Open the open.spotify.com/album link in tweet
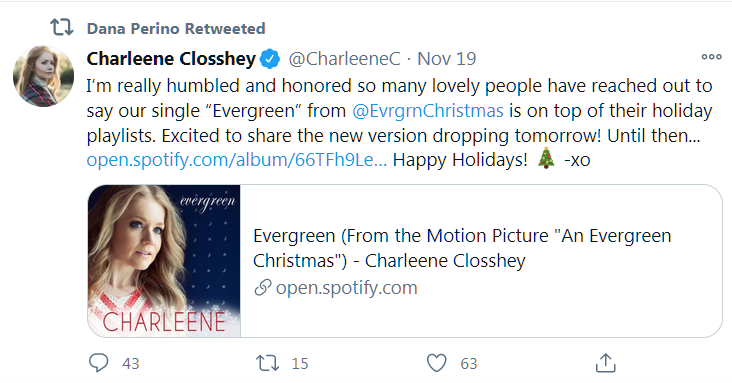Image resolution: width=732 pixels, height=383 pixels. pyautogui.click(x=237, y=160)
